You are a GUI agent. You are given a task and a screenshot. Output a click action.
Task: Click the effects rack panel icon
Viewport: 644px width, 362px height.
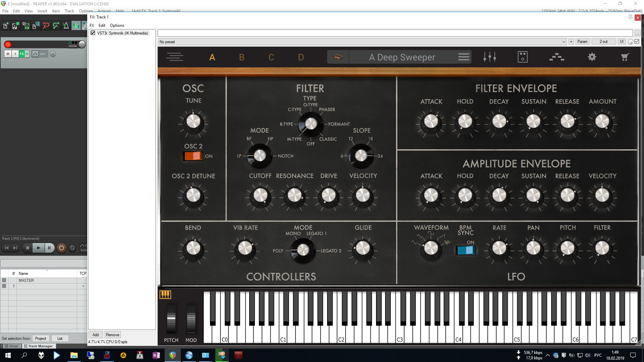522,57
